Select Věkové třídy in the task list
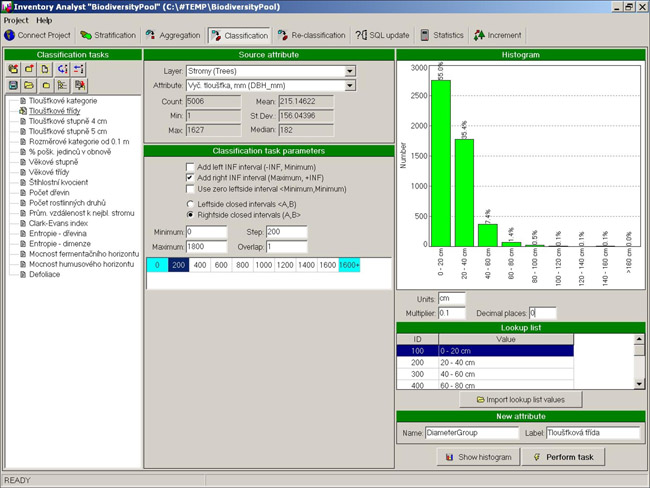Screen dimensions: 650x488 [x=42, y=171]
